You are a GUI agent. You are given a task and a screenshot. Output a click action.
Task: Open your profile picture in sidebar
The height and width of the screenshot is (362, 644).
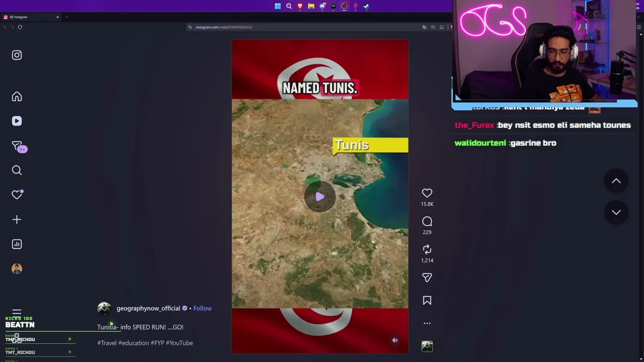coord(17,268)
